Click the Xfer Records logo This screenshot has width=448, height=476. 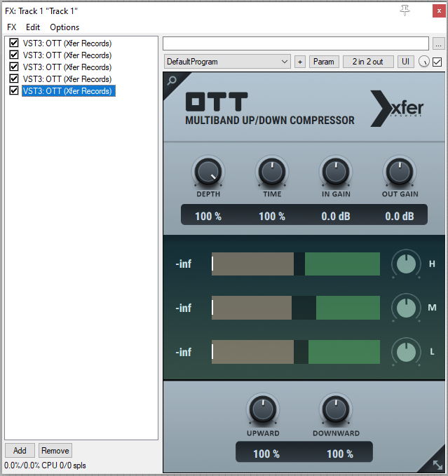[x=397, y=110]
